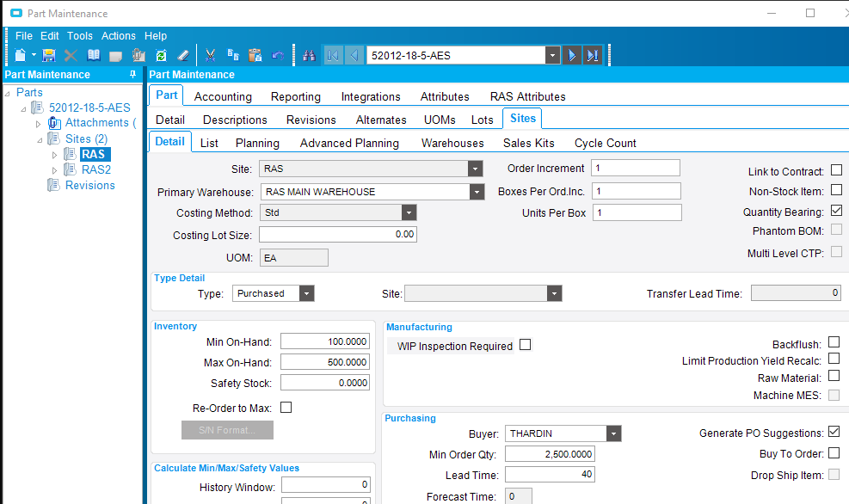Go to last record arrow

[x=593, y=55]
